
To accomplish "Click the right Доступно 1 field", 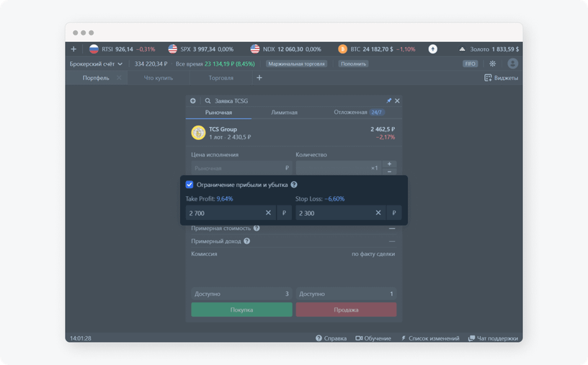I will tap(346, 294).
